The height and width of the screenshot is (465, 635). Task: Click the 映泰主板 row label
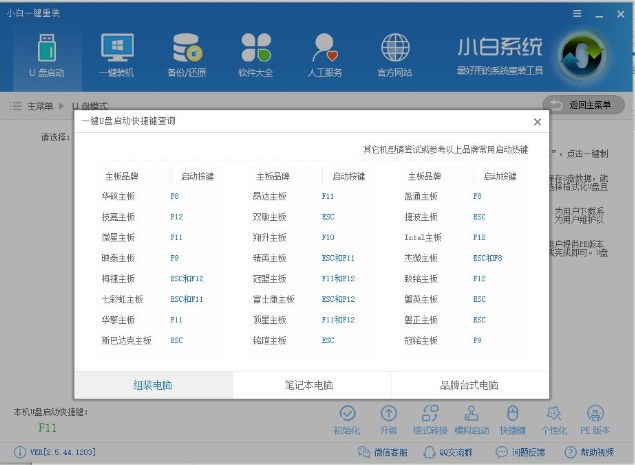click(118, 258)
